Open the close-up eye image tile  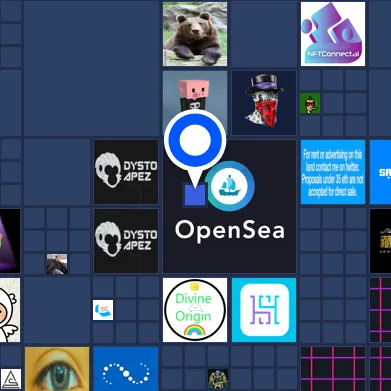pyautogui.click(x=57, y=369)
